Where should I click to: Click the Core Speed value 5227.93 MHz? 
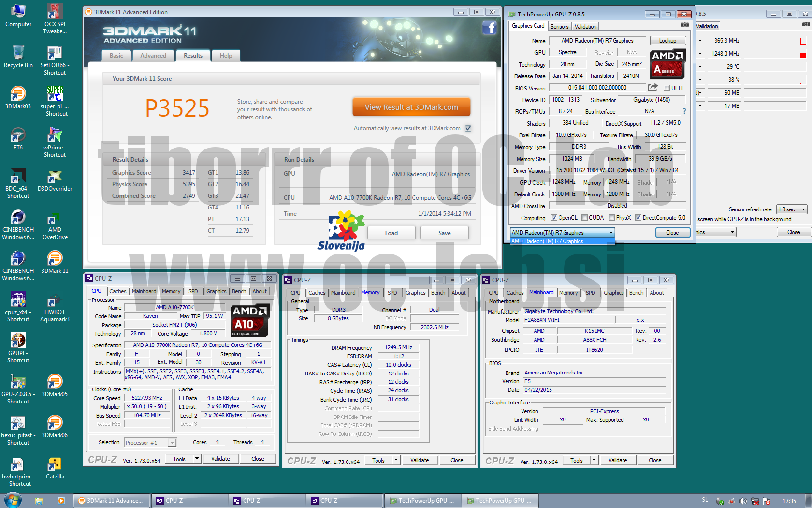pos(147,398)
